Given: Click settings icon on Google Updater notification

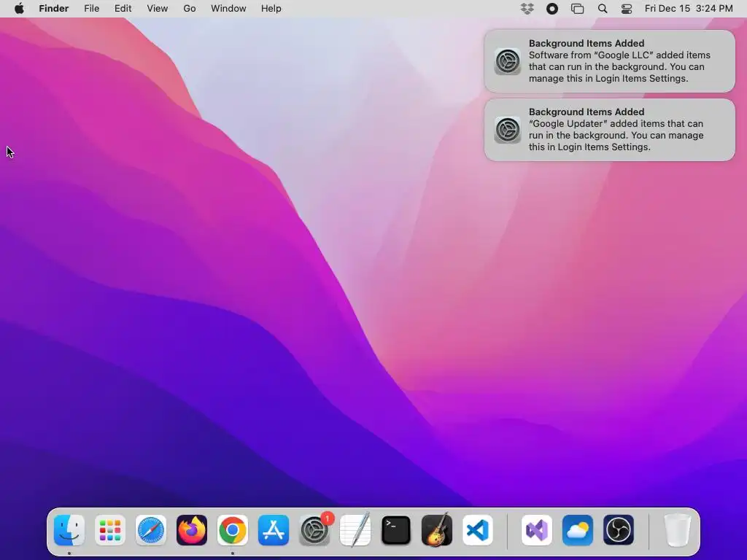Looking at the screenshot, I should pyautogui.click(x=508, y=130).
